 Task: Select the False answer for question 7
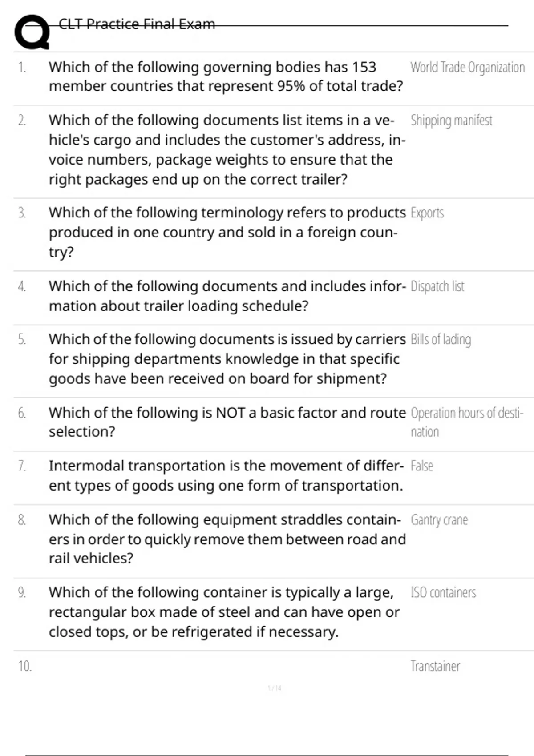422,466
